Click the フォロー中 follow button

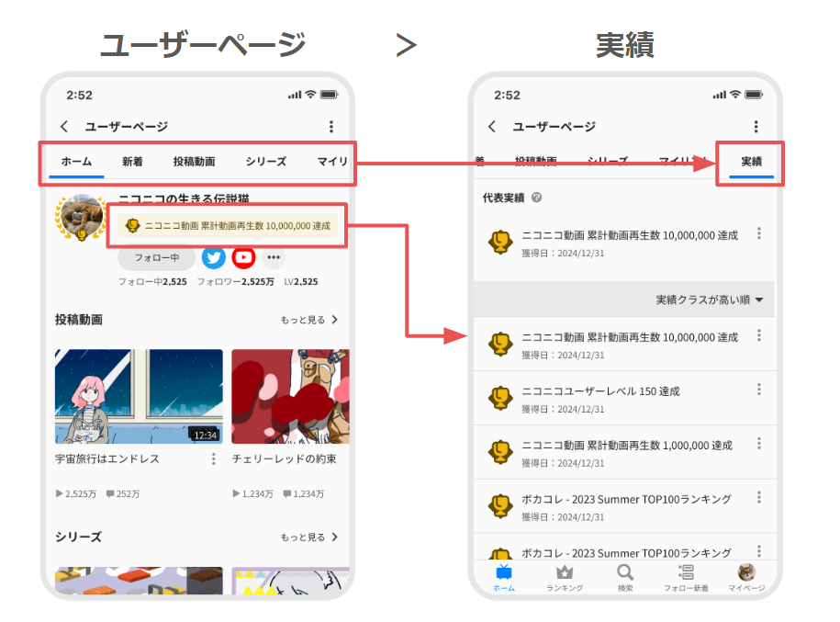click(156, 258)
